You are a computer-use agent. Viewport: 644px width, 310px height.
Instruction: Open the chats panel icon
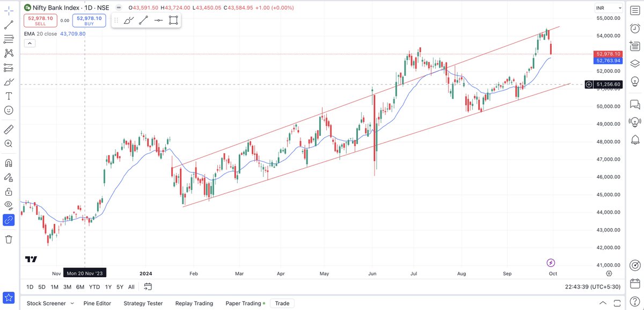[635, 104]
